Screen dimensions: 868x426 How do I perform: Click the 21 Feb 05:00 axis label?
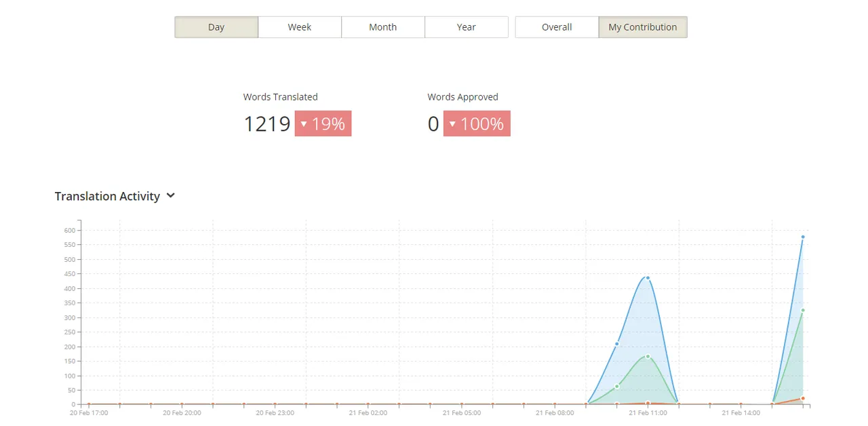pyautogui.click(x=462, y=412)
